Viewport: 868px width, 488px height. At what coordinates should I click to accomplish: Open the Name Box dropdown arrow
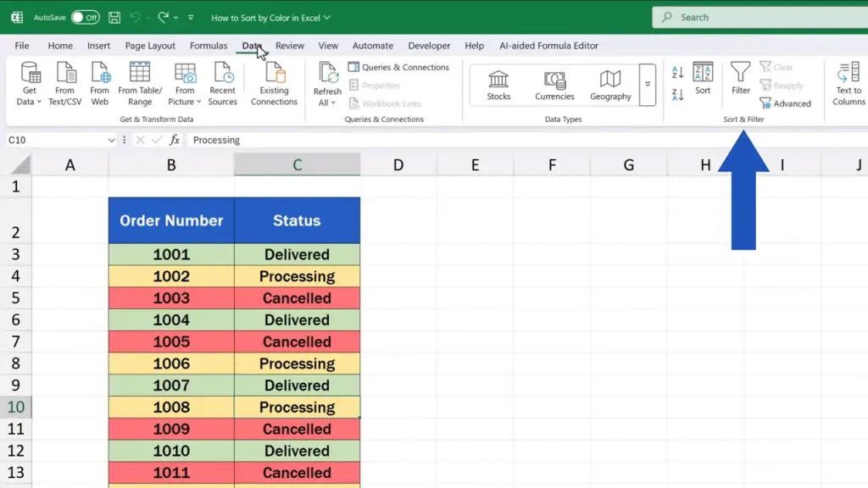coord(111,141)
